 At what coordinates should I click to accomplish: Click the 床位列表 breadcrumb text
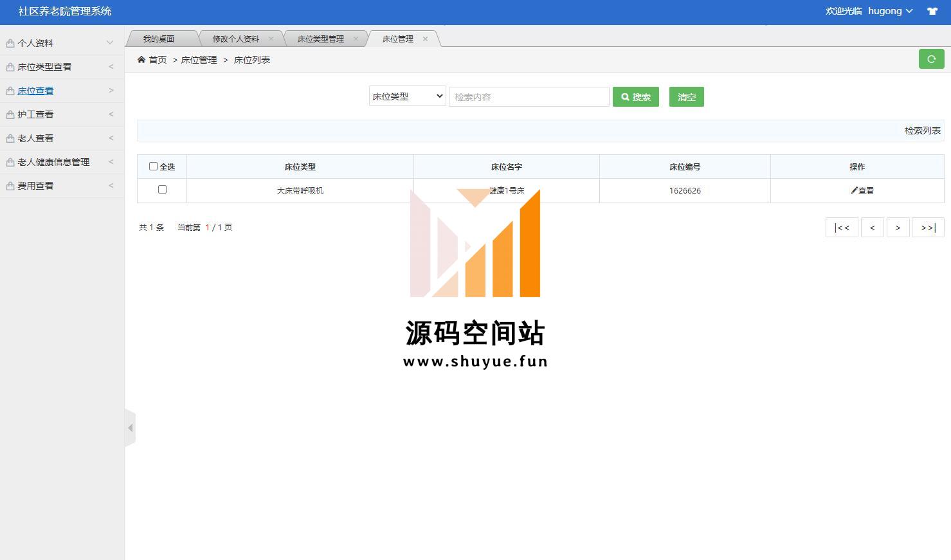252,60
